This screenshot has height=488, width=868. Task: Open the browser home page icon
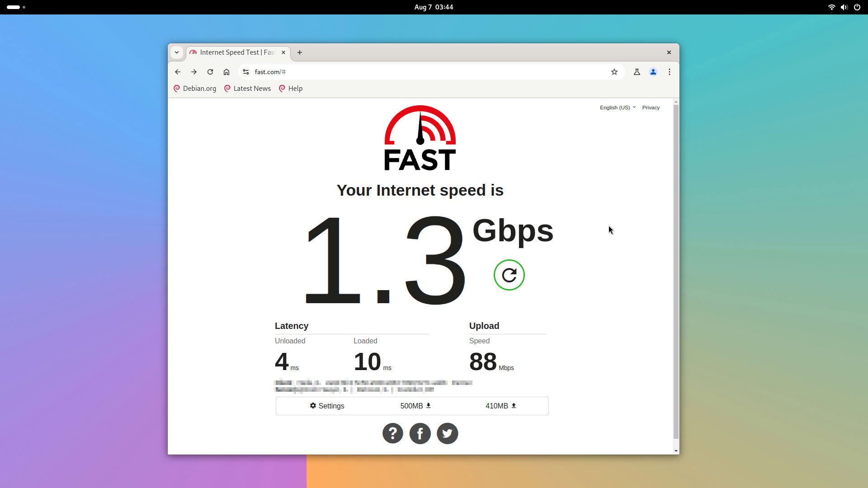tap(226, 72)
